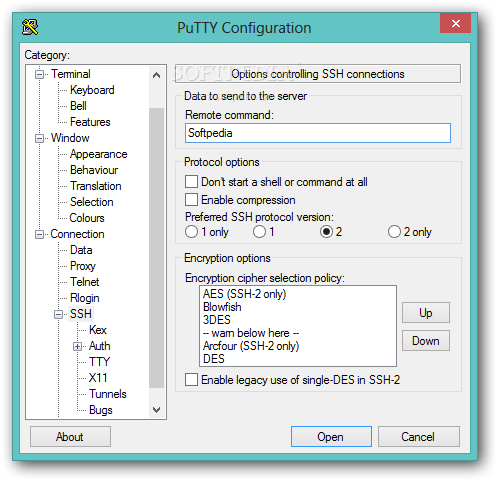Select SSH protocol version '2' radio
Viewport: 498px width, 481px height.
(327, 232)
